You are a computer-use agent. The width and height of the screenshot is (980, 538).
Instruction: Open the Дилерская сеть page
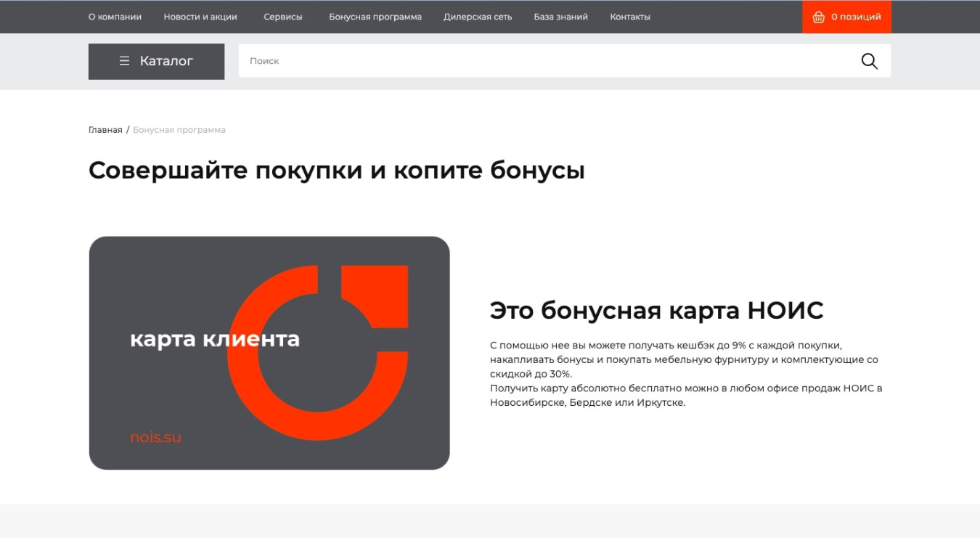click(478, 17)
